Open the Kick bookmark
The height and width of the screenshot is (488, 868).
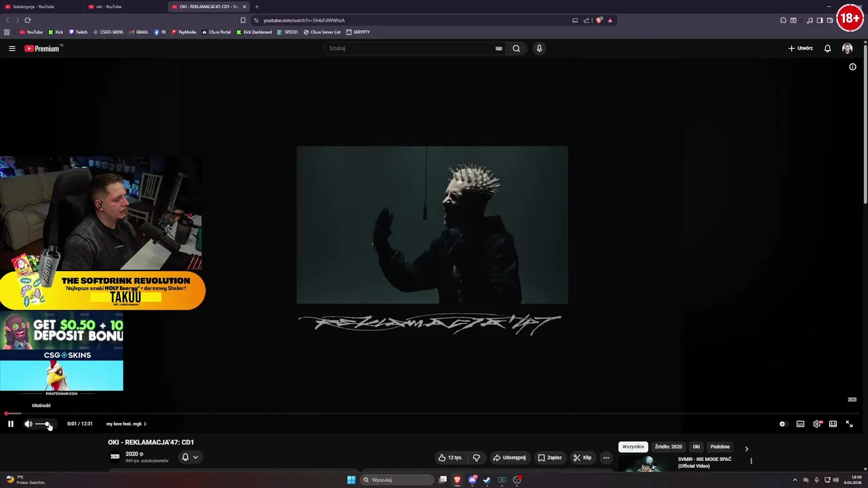click(56, 32)
